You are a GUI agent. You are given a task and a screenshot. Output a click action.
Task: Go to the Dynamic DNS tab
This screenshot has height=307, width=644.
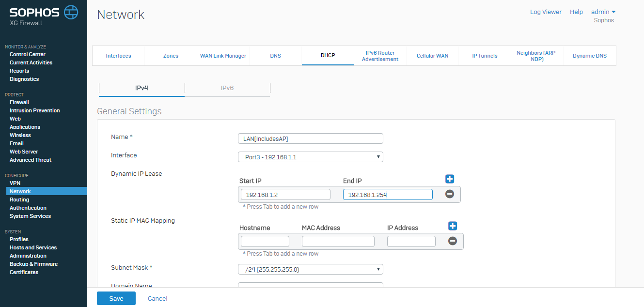tap(589, 55)
